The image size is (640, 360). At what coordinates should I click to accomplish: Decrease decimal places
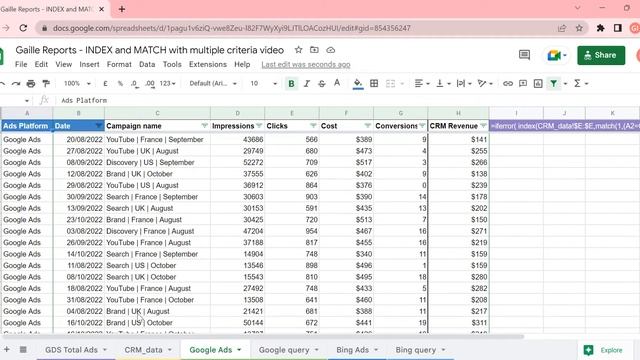(135, 84)
